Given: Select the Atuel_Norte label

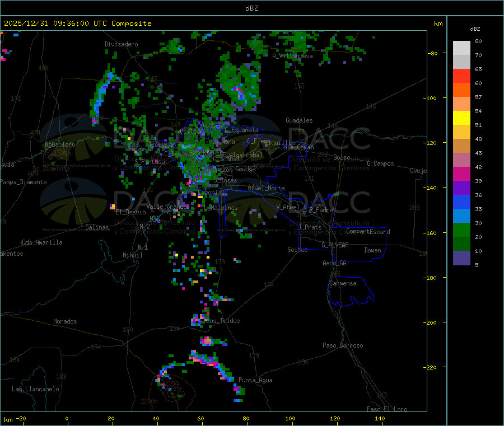Looking at the screenshot, I should pos(266,188).
